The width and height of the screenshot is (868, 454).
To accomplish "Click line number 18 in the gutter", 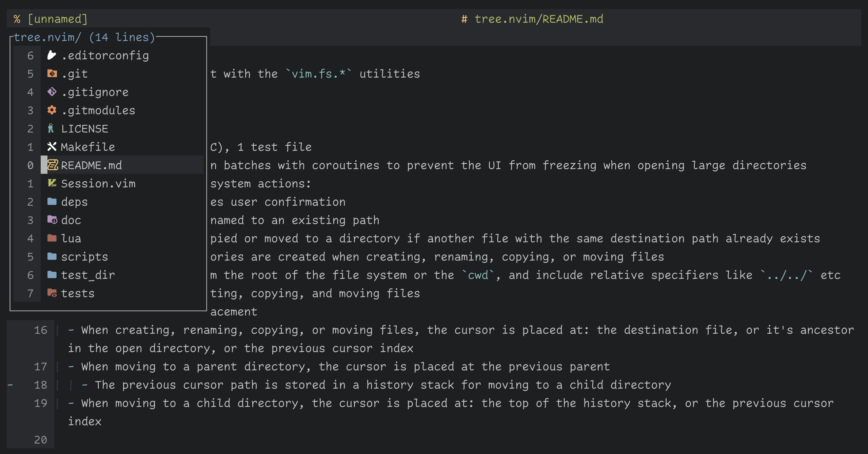I will (x=41, y=385).
